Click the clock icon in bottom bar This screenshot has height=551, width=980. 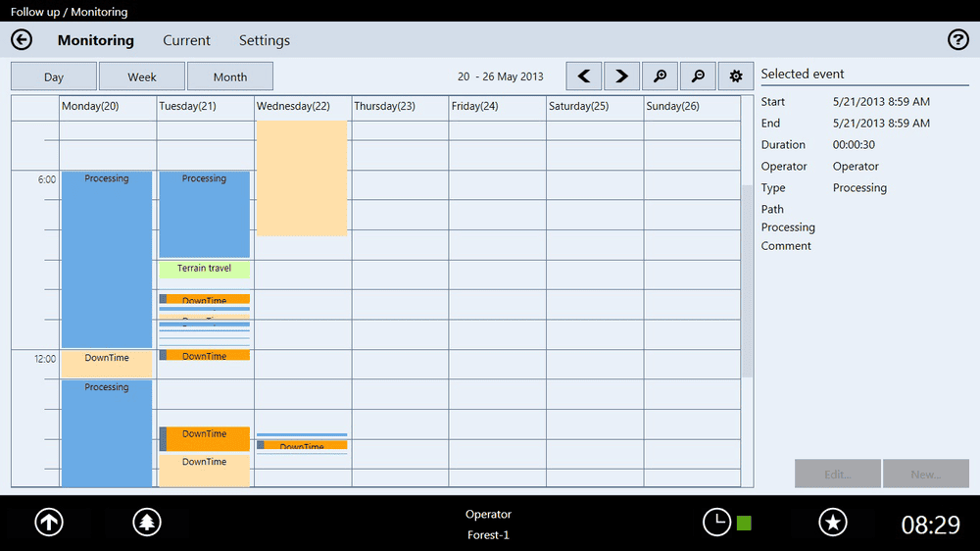point(716,523)
